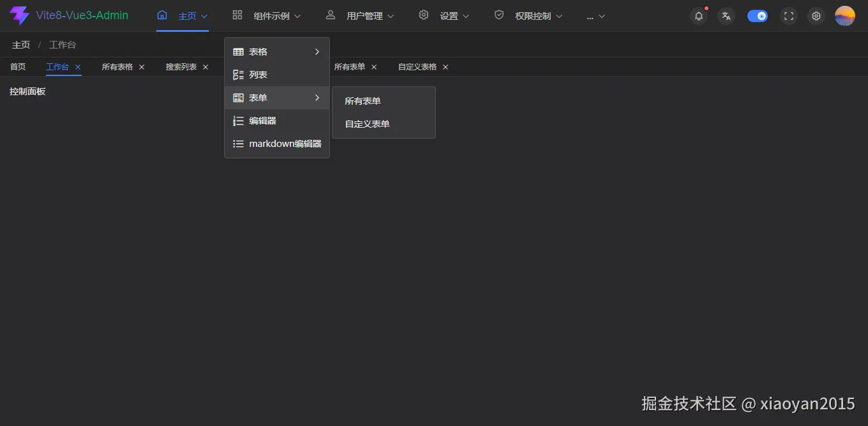The image size is (868, 426).
Task: Close the 搜索列表 tab
Action: tap(206, 67)
